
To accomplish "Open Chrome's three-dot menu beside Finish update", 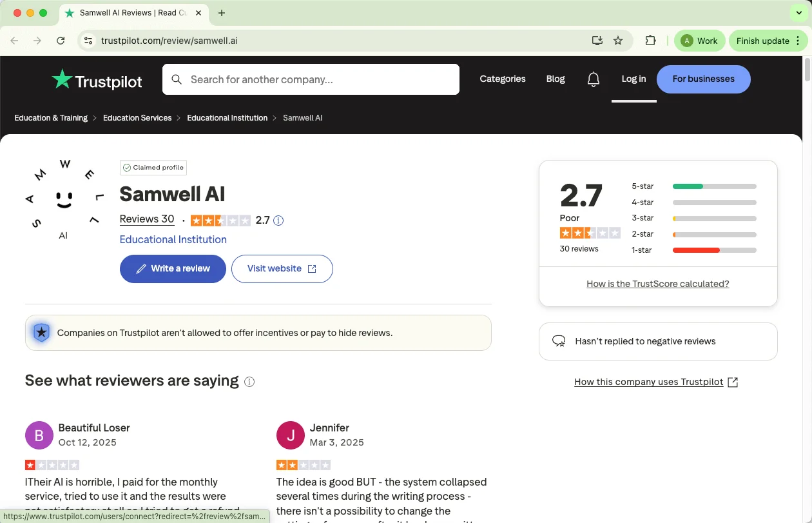I will tap(798, 41).
